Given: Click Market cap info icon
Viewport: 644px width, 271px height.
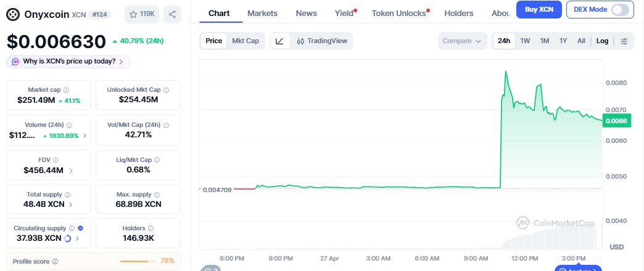Looking at the screenshot, I should pyautogui.click(x=67, y=90).
